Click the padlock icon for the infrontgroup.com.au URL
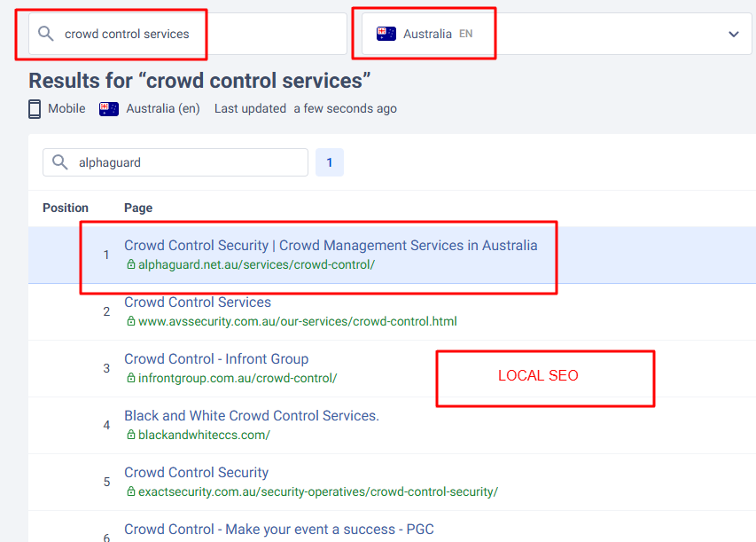756x542 pixels. click(130, 378)
